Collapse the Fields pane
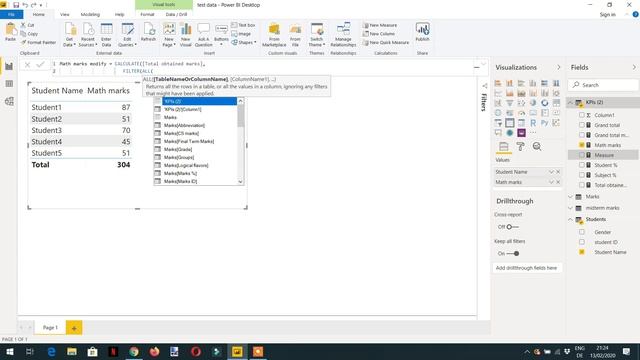The image size is (640, 360). pos(634,67)
